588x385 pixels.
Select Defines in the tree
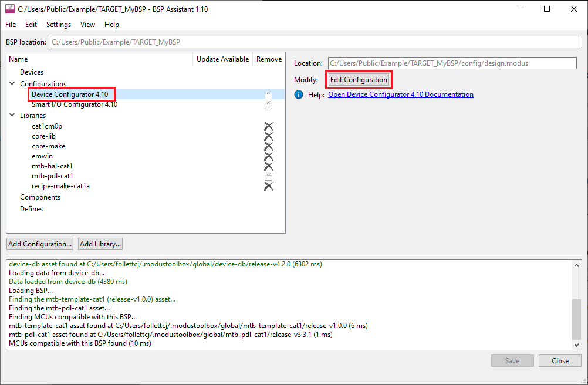[32, 209]
